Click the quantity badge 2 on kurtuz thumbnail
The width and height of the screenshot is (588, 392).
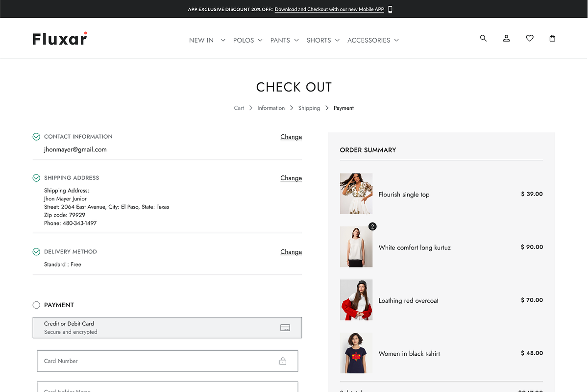[x=372, y=226]
